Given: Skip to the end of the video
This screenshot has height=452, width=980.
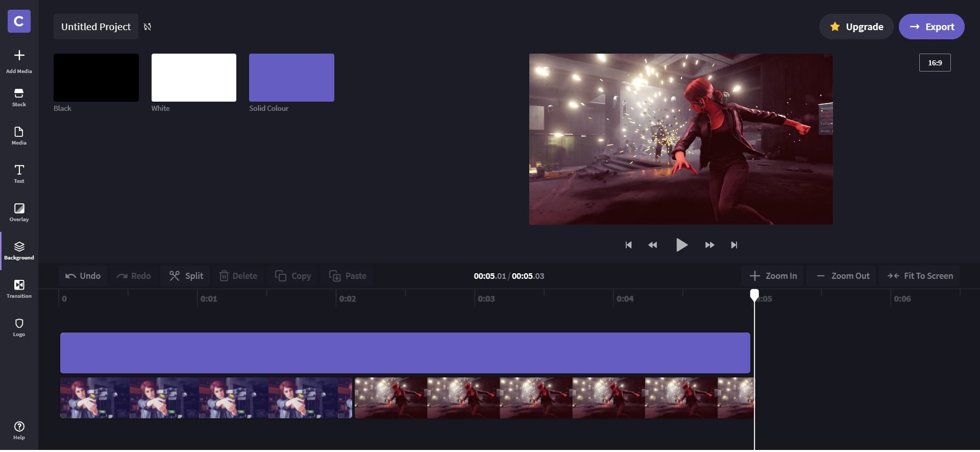Looking at the screenshot, I should (x=734, y=245).
